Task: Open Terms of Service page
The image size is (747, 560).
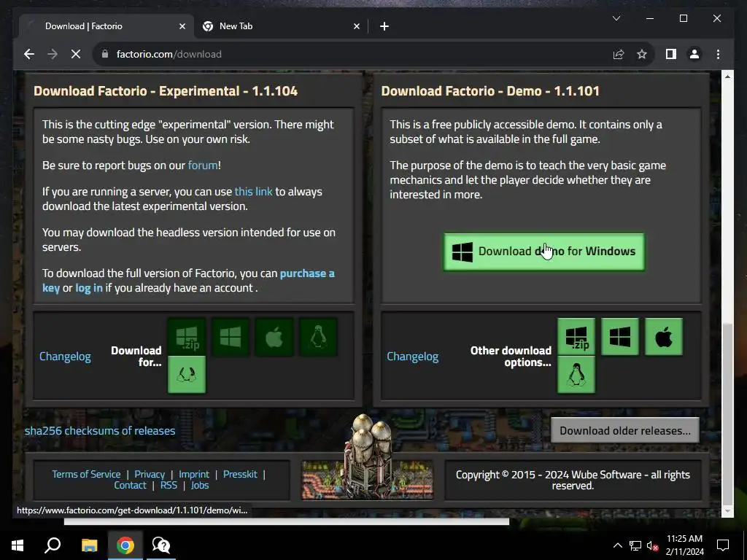Action: pos(86,474)
